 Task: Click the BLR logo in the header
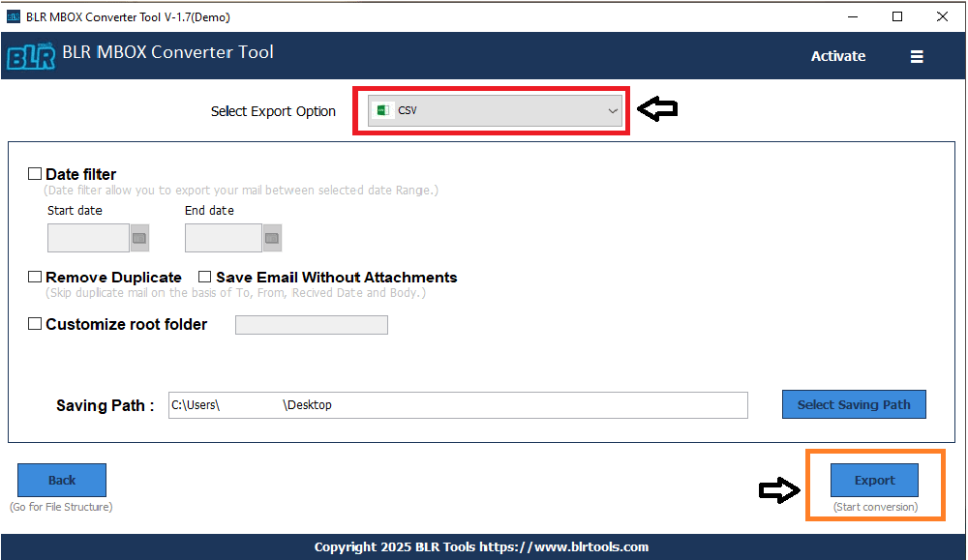[x=31, y=55]
